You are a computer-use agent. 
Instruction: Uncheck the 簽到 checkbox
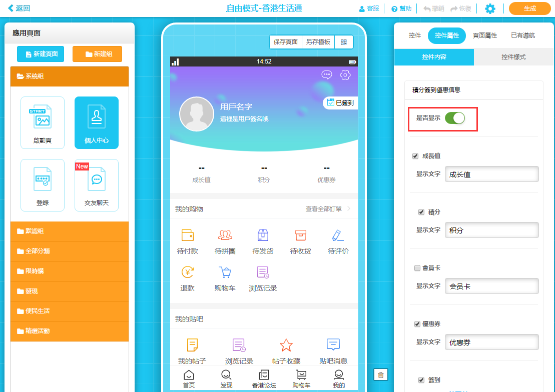point(421,380)
